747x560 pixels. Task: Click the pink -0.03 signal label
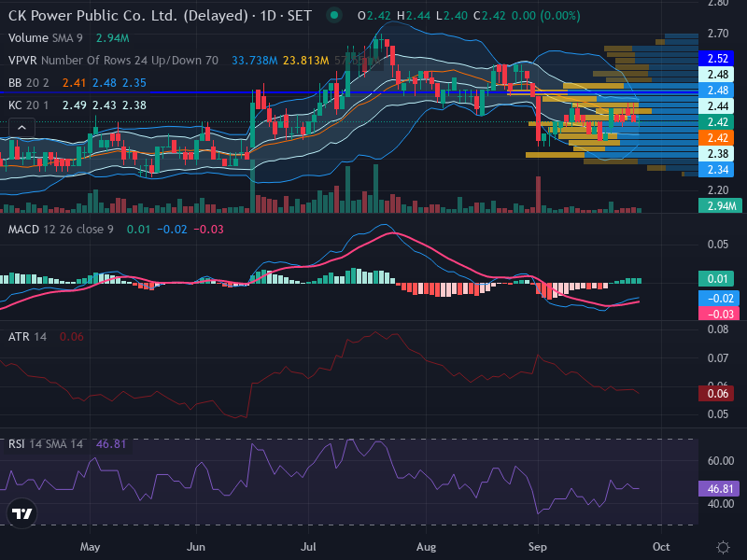coord(718,314)
